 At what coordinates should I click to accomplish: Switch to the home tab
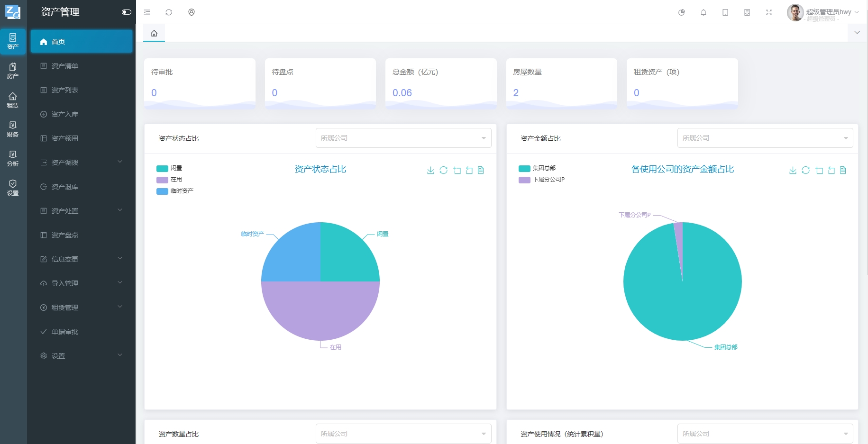[x=154, y=33]
